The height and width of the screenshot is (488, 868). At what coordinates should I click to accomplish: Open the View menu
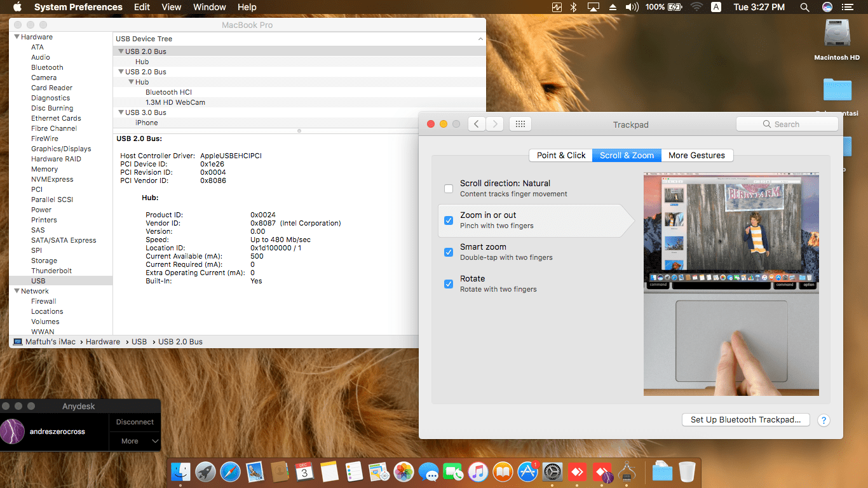172,7
